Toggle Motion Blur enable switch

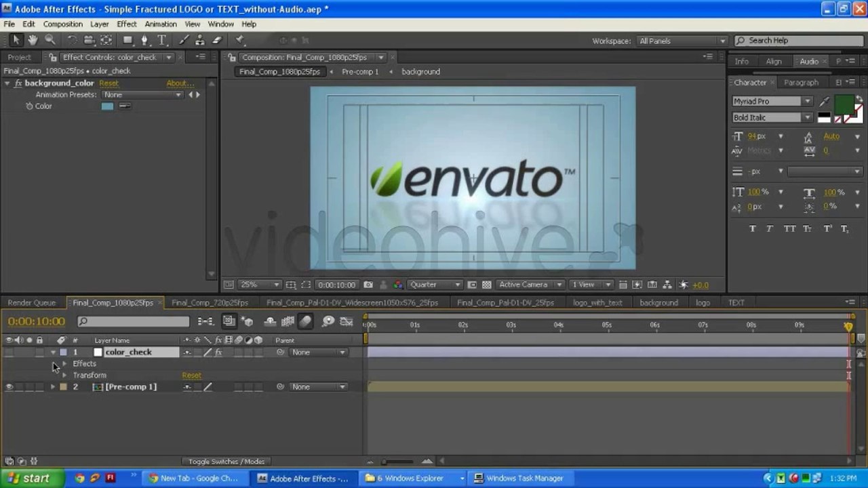(305, 321)
